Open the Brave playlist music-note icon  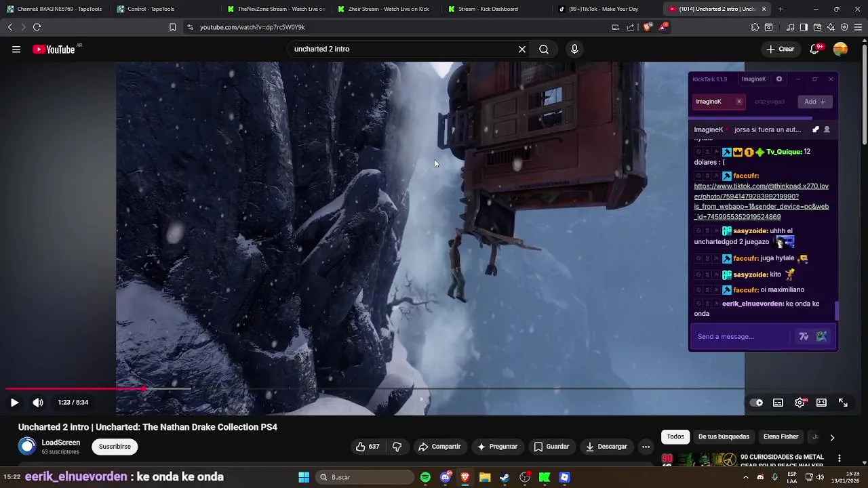click(x=790, y=27)
